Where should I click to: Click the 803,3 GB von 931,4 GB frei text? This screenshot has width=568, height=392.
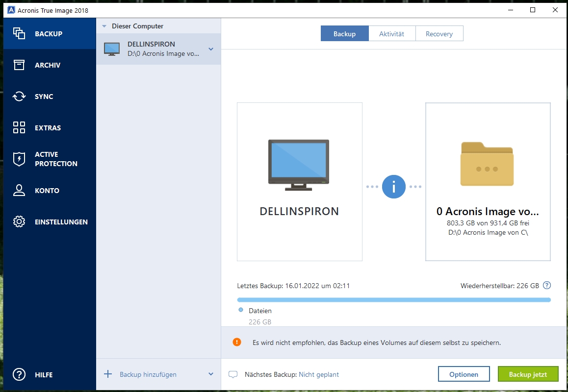pyautogui.click(x=488, y=223)
